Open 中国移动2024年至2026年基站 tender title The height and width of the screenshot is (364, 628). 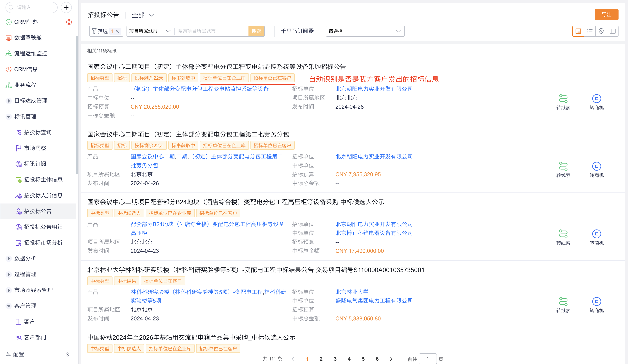pos(191,338)
